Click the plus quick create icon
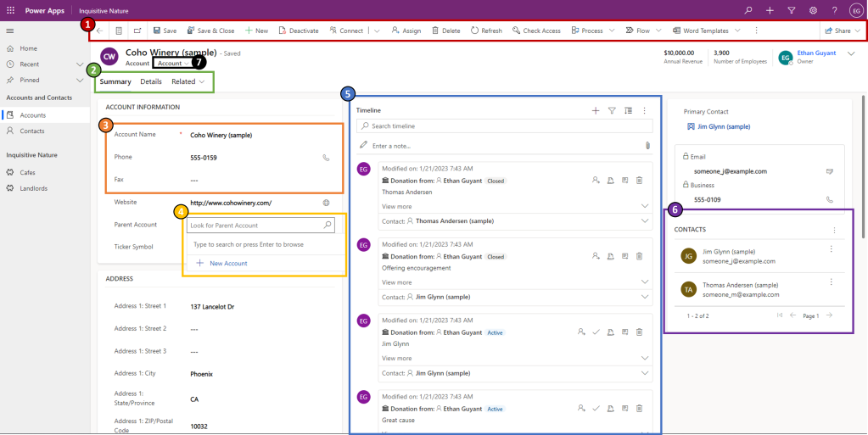868x435 pixels. click(x=770, y=10)
